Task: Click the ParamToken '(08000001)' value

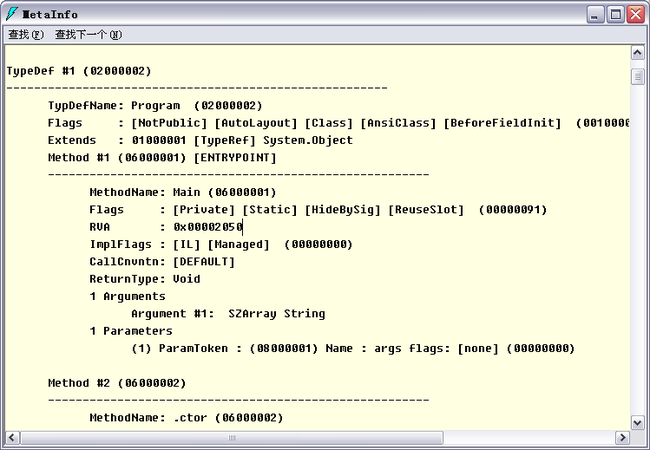Action: pyautogui.click(x=284, y=348)
